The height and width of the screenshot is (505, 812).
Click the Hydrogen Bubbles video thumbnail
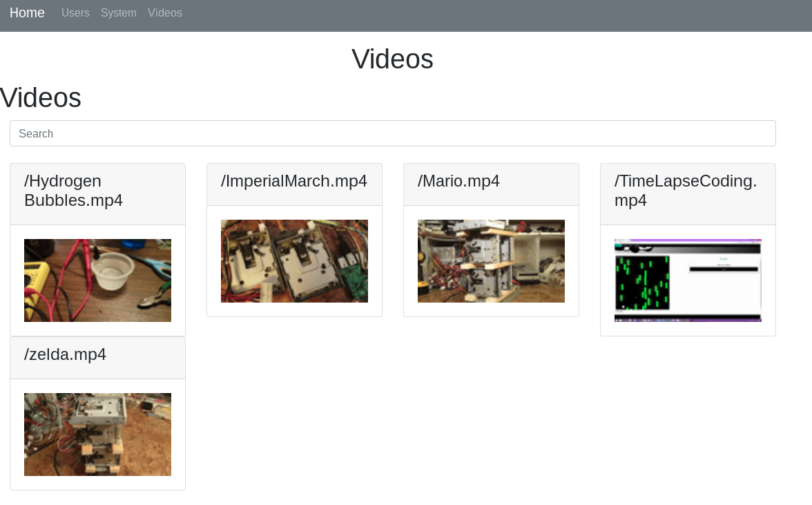click(97, 280)
